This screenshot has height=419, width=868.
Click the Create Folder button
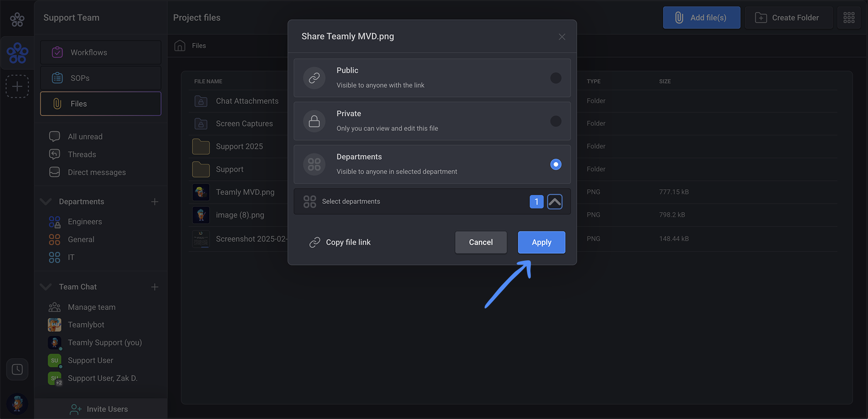pos(788,18)
